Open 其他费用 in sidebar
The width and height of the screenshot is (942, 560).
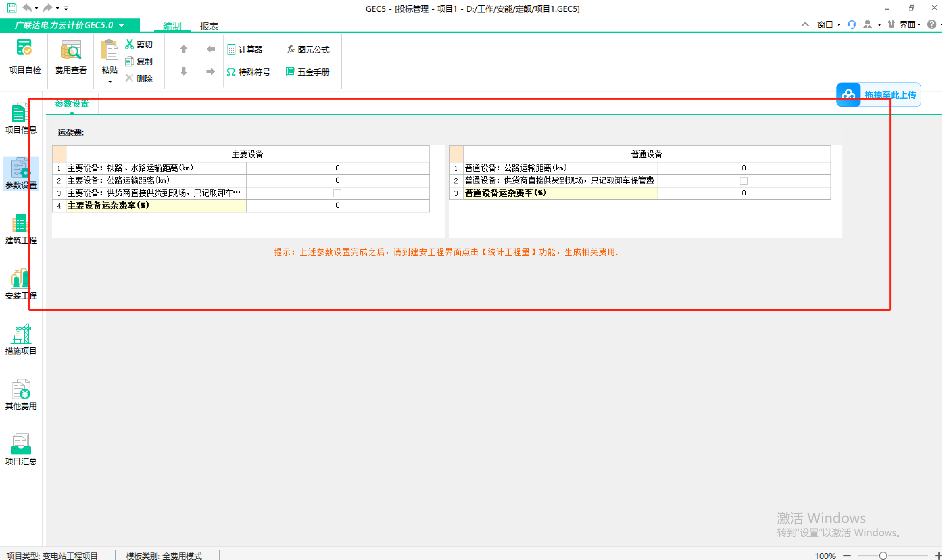tap(21, 395)
